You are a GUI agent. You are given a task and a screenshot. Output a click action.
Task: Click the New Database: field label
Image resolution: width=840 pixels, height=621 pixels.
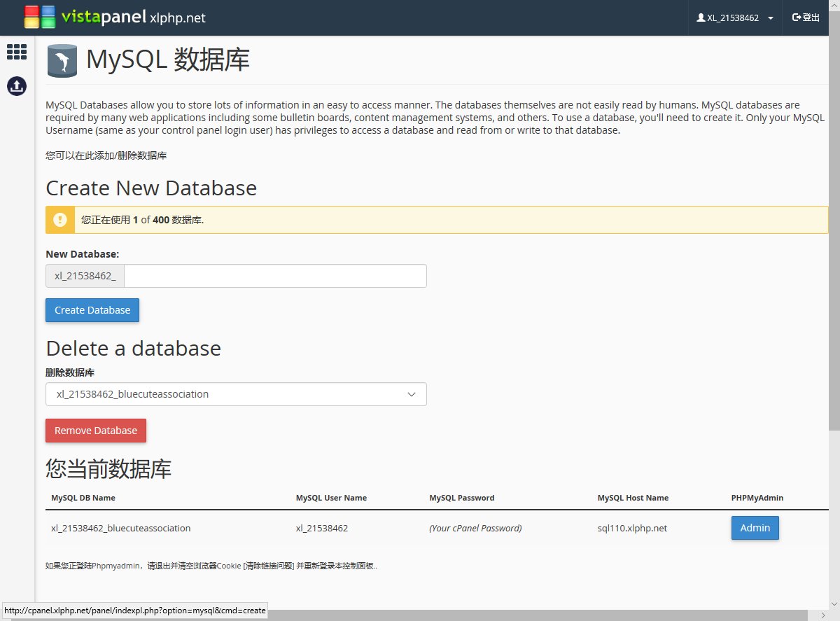pyautogui.click(x=82, y=254)
